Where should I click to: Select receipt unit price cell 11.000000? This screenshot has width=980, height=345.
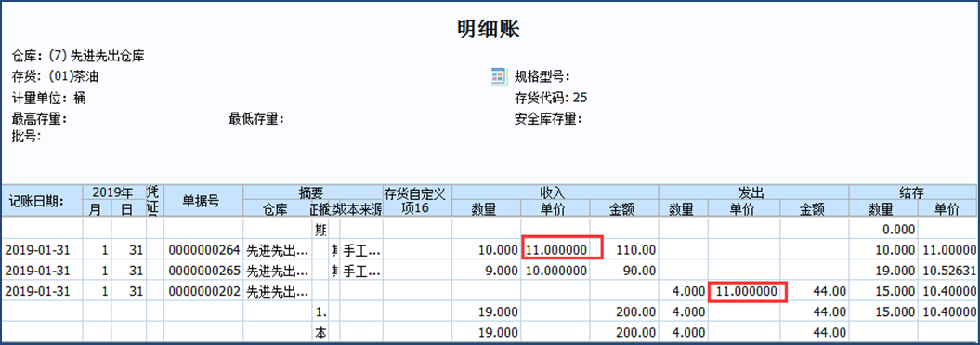click(555, 250)
